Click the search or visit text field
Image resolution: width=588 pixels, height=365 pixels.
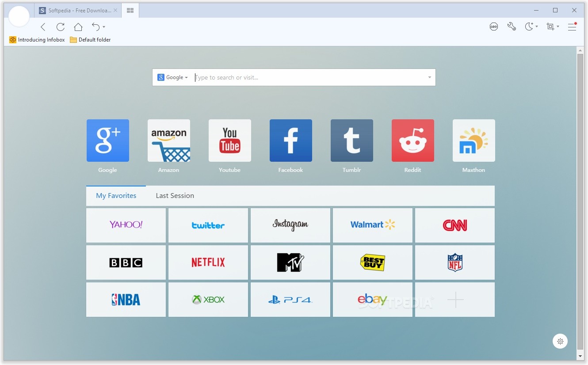point(309,78)
